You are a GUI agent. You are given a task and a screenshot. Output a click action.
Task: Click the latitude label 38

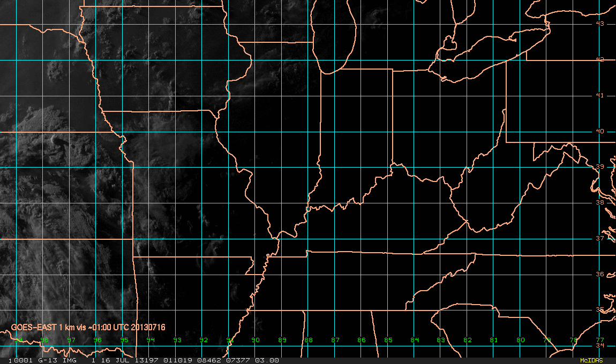[600, 203]
